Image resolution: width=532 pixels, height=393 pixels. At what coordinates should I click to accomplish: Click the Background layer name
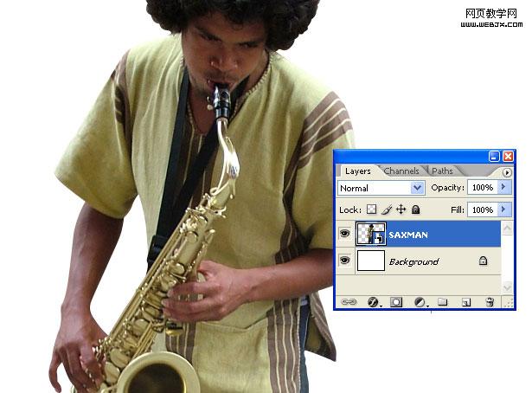click(414, 261)
